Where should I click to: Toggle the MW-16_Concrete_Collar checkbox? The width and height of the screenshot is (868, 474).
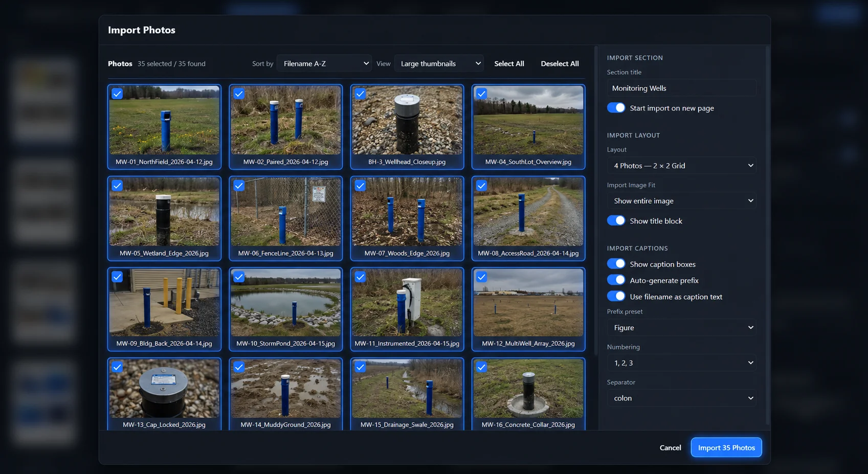481,367
